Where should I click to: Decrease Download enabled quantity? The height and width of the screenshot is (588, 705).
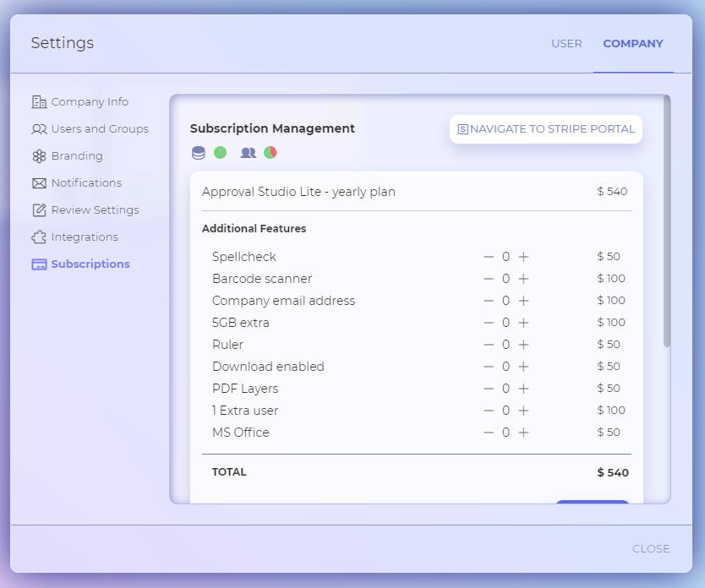coord(489,367)
